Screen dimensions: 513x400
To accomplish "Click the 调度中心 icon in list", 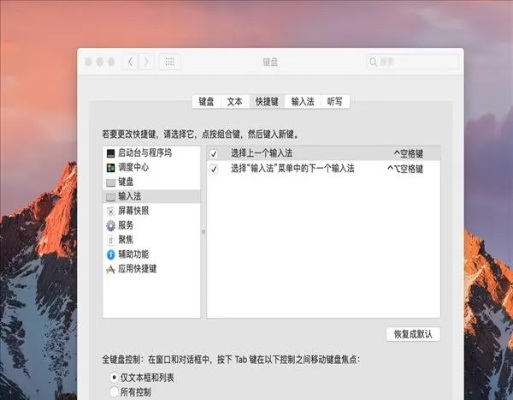I will click(x=111, y=168).
